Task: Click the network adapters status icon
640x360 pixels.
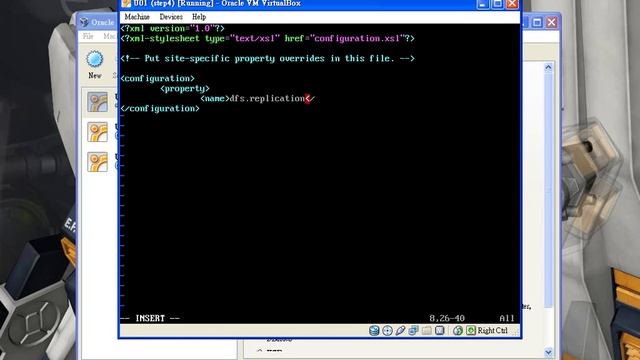Action: (413, 330)
